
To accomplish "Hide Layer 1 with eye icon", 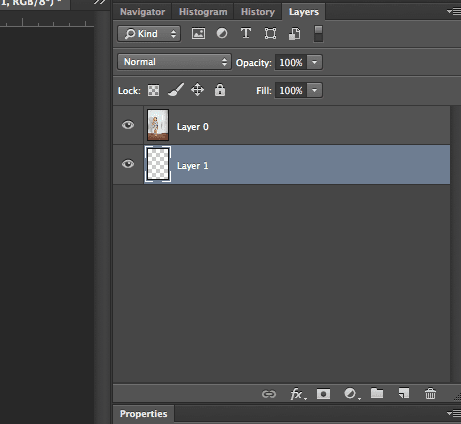I will [128, 164].
